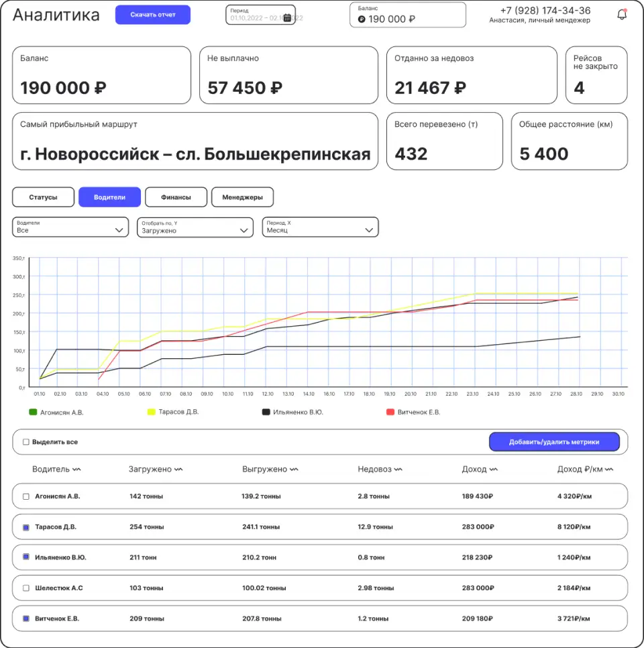Click the Скачать отчет button
644x648 pixels.
tap(153, 15)
